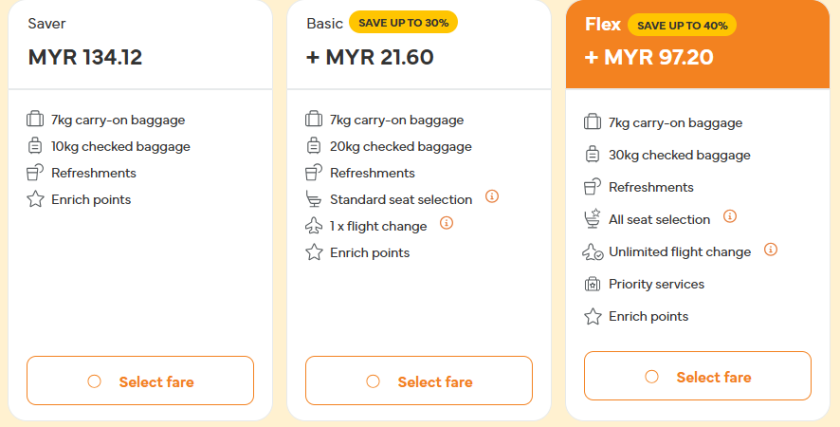This screenshot has width=840, height=427.
Task: Click Select fare button under Flex
Action: (x=697, y=377)
